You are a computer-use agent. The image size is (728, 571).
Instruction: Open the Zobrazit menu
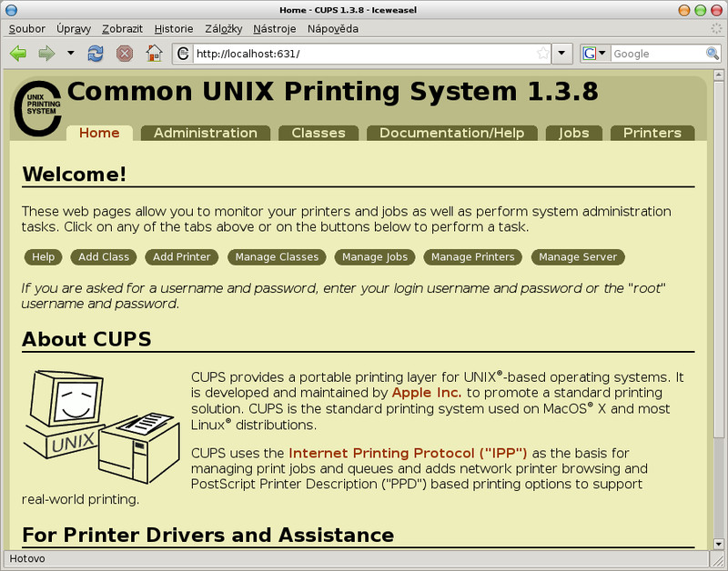tap(122, 29)
